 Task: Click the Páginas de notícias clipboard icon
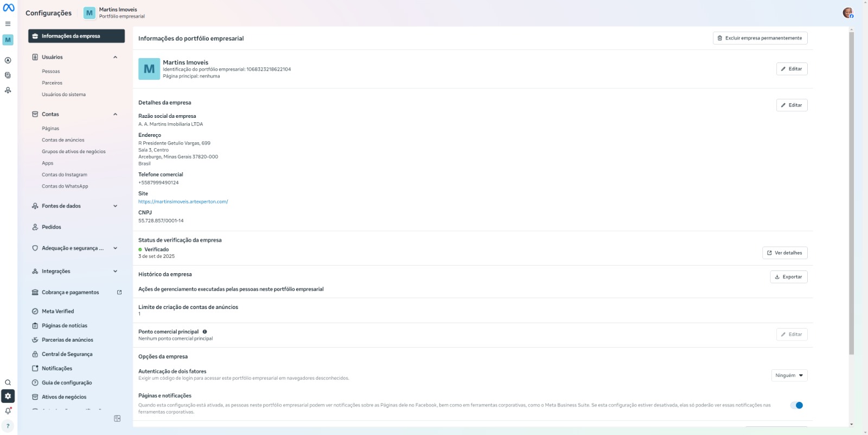(x=35, y=326)
